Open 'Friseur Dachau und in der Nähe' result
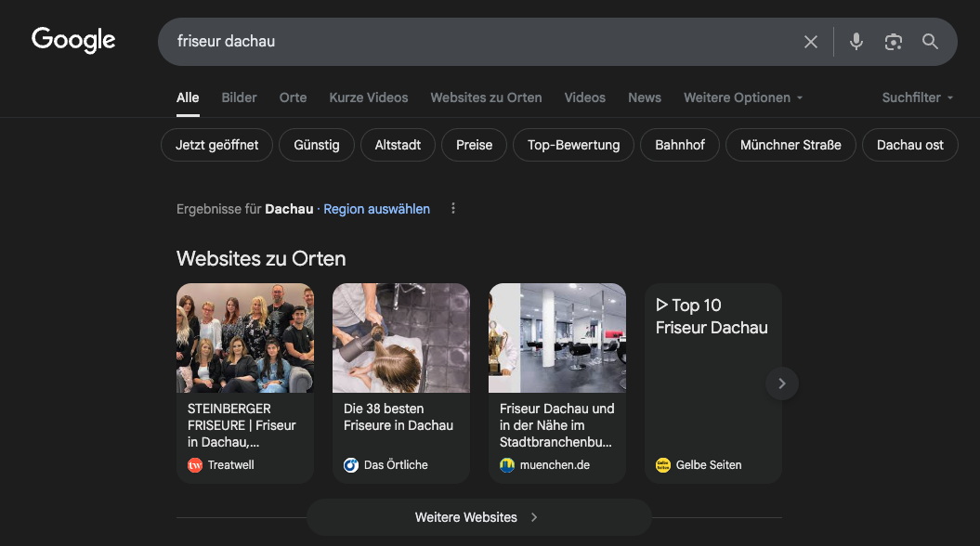The height and width of the screenshot is (546, 980). click(x=556, y=425)
